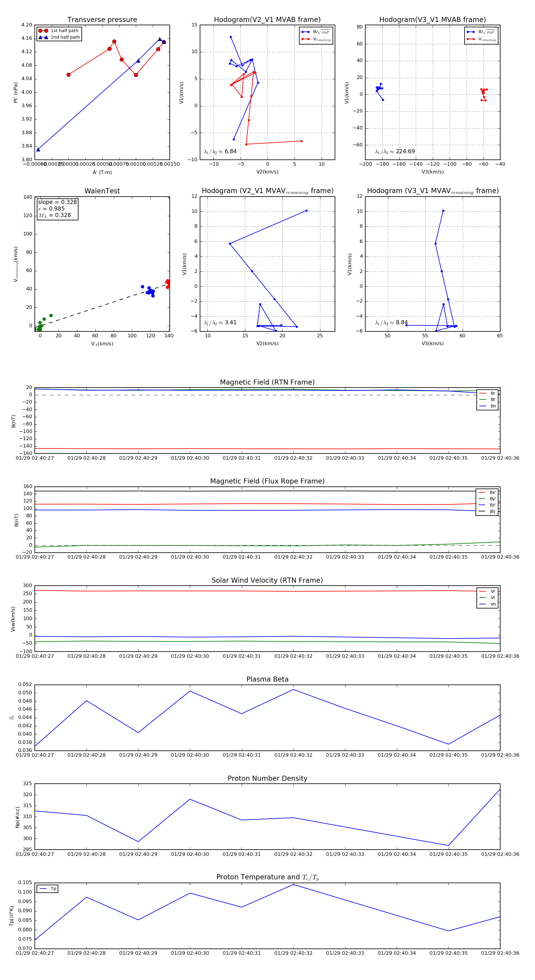Select the "WalenTest" plot title
Image resolution: width=535 pixels, height=980 pixels.
pyautogui.click(x=102, y=191)
